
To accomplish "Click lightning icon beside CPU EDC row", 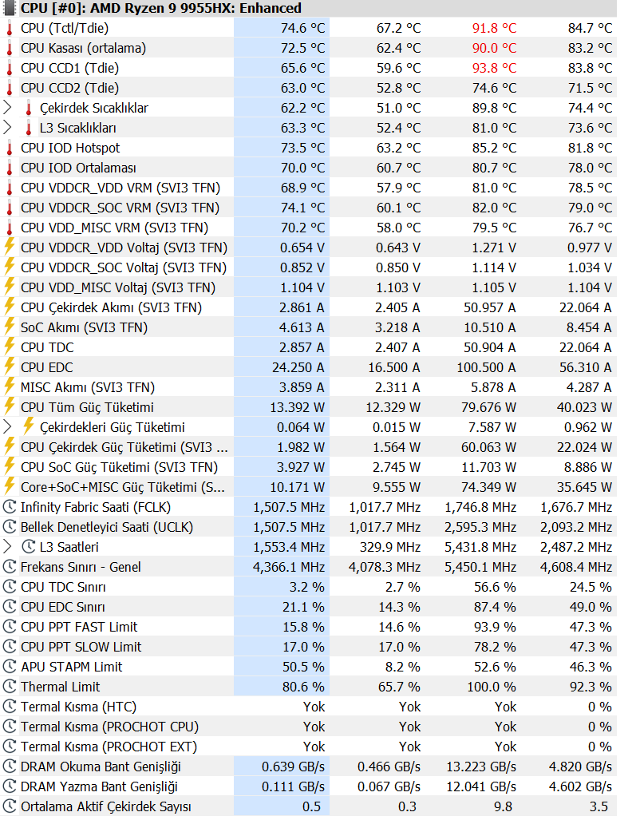I will (x=9, y=366).
